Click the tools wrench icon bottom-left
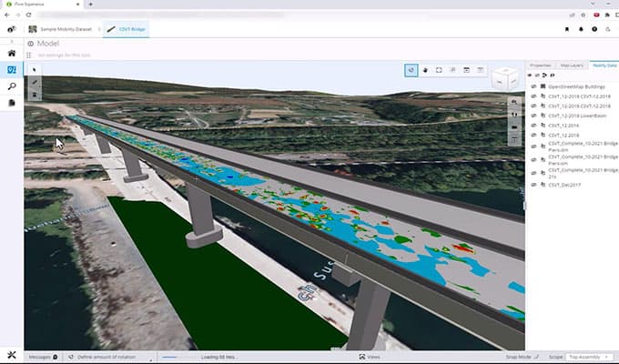Viewport: 619px width, 364px height. pos(11,356)
